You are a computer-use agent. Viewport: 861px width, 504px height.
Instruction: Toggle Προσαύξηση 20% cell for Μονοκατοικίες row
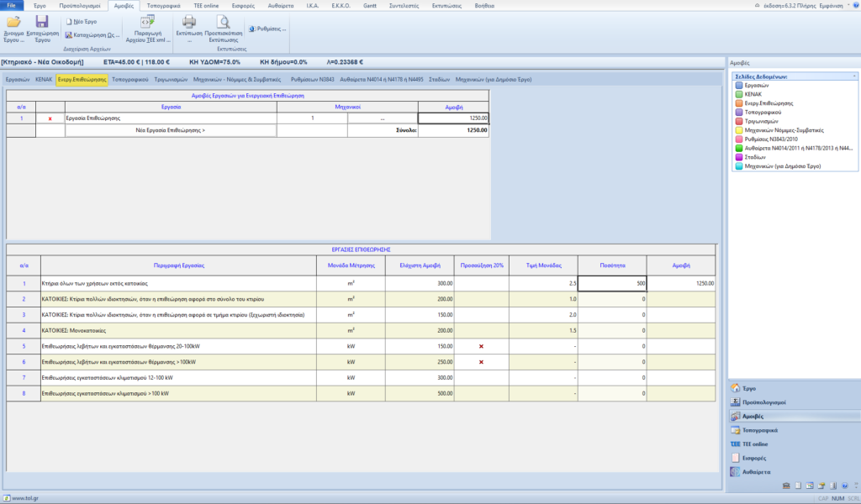point(482,330)
